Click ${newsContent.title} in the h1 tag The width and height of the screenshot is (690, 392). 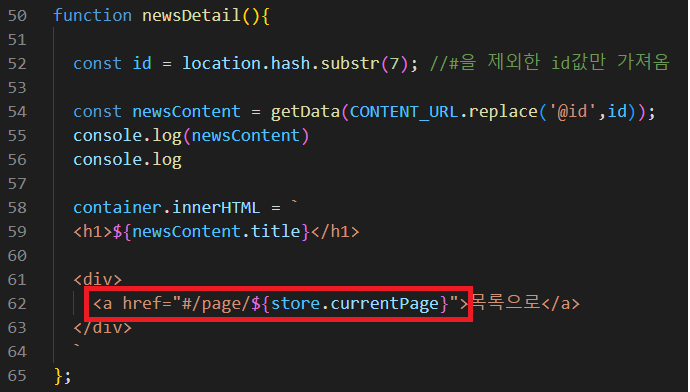pos(211,232)
